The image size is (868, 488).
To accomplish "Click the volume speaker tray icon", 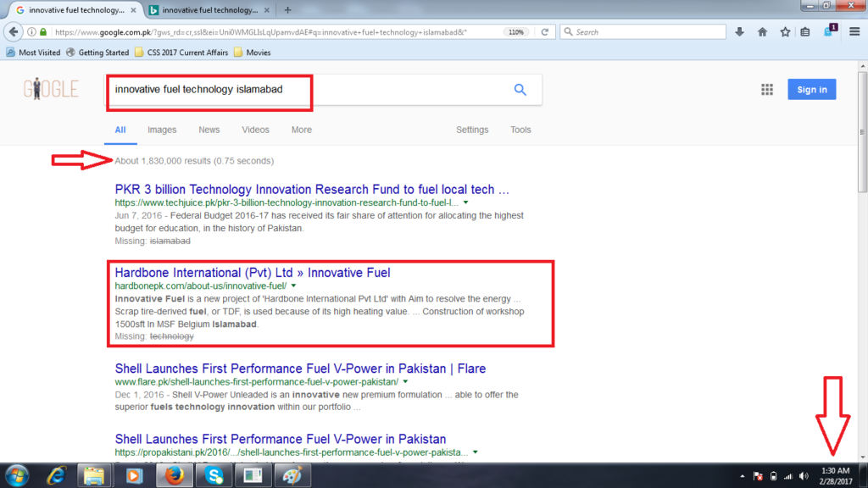I will [x=804, y=476].
